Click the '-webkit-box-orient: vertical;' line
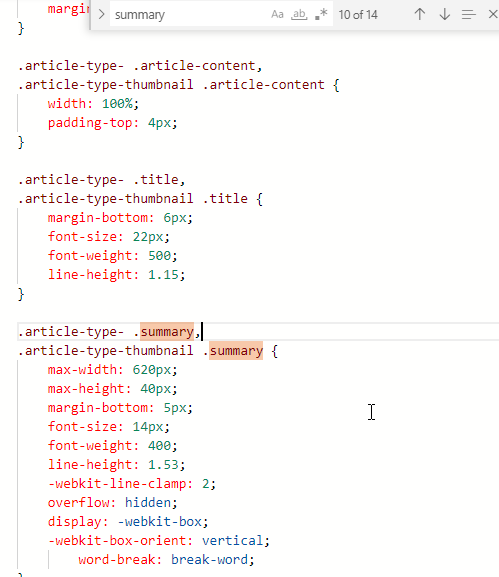Image resolution: width=499 pixels, height=577 pixels. [x=159, y=541]
